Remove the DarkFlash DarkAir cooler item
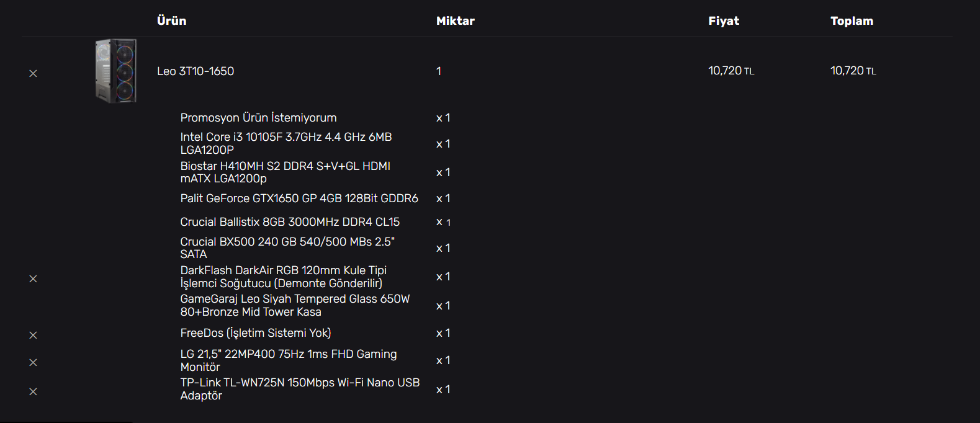 (x=34, y=278)
